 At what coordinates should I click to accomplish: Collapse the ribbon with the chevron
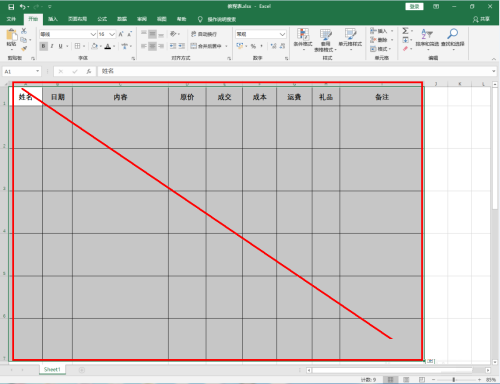tap(494, 59)
